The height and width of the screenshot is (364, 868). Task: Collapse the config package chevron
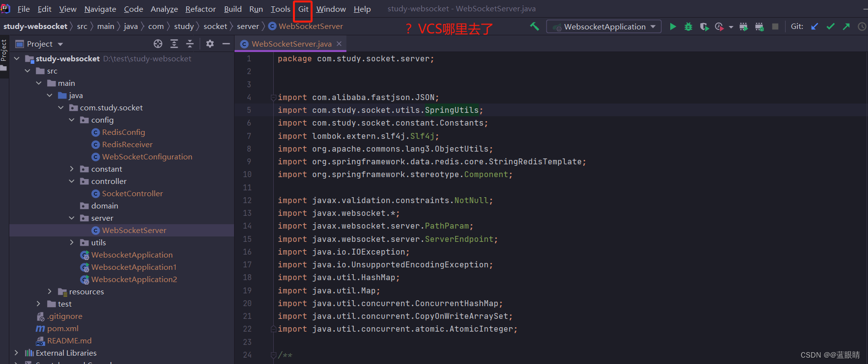(72, 120)
